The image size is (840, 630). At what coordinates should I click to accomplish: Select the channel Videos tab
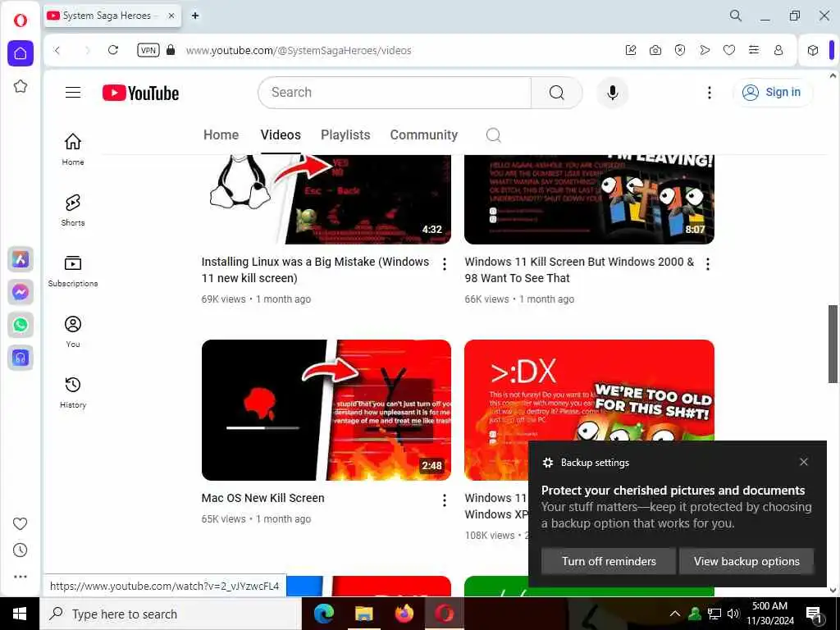[x=281, y=135]
